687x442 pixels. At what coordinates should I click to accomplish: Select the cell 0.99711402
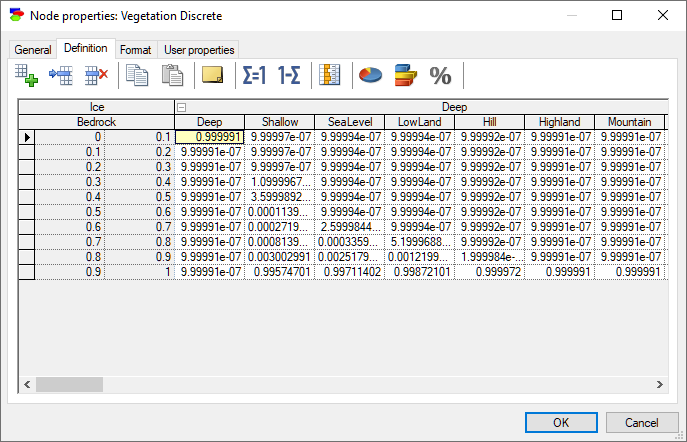[x=350, y=272]
